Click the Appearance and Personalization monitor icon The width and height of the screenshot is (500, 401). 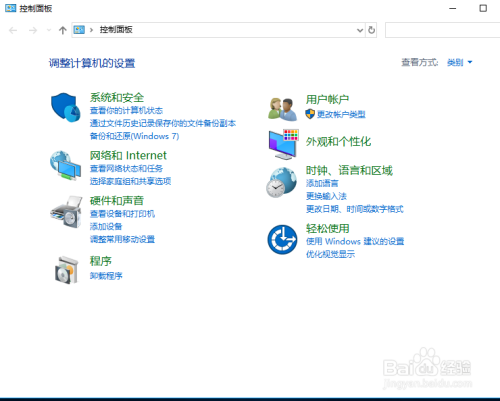tap(283, 144)
